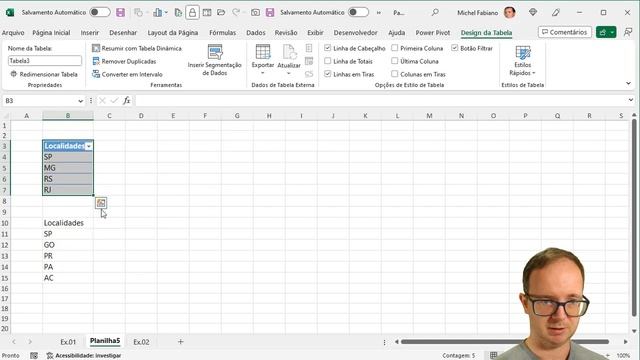Image resolution: width=640 pixels, height=360 pixels.
Task: Click the paste document icon in toolbar
Action: click(178, 13)
